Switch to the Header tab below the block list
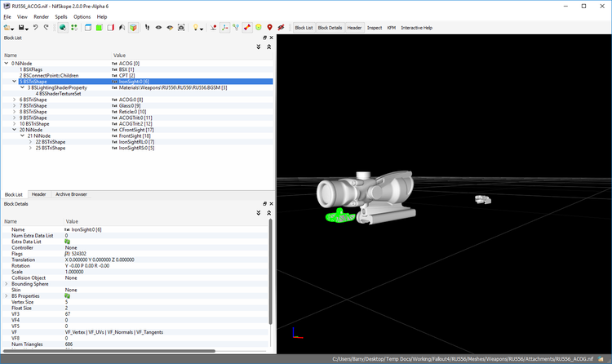612x364 pixels. pyautogui.click(x=38, y=194)
